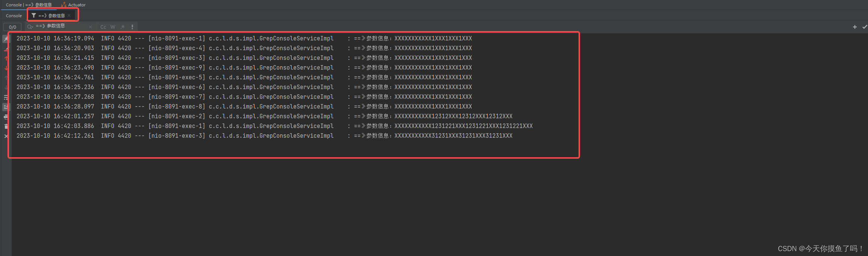The width and height of the screenshot is (868, 256).
Task: Click the 0/0 match counter
Action: 12,27
